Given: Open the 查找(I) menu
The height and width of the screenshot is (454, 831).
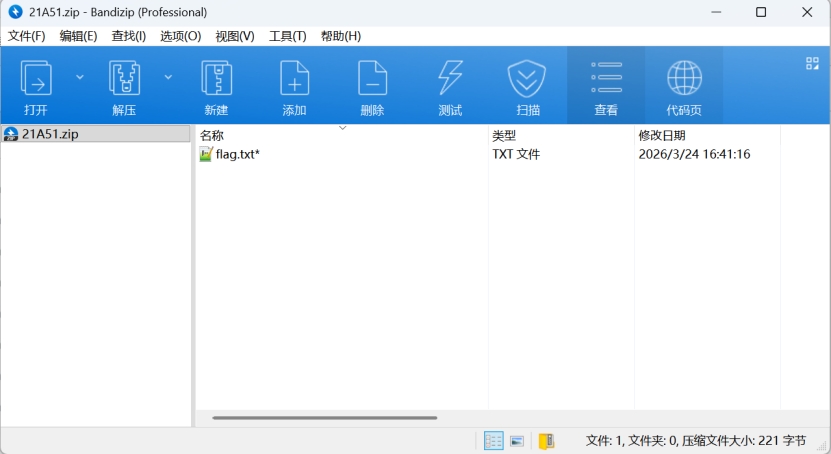Looking at the screenshot, I should (x=129, y=36).
